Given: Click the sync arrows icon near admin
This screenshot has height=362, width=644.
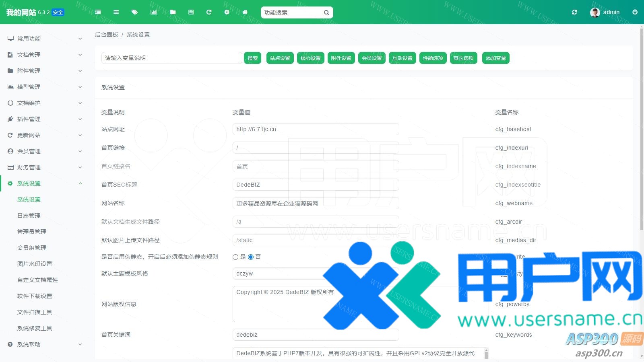Looking at the screenshot, I should coord(574,12).
